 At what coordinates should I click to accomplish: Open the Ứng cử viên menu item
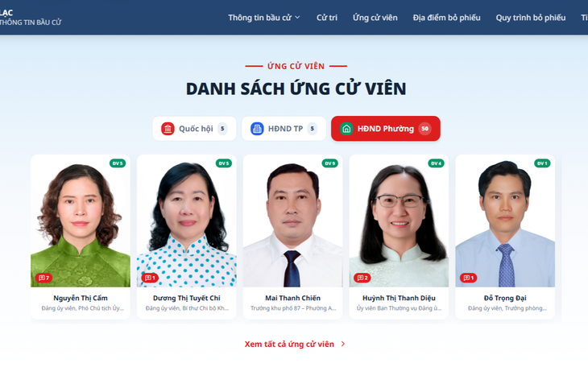375,18
